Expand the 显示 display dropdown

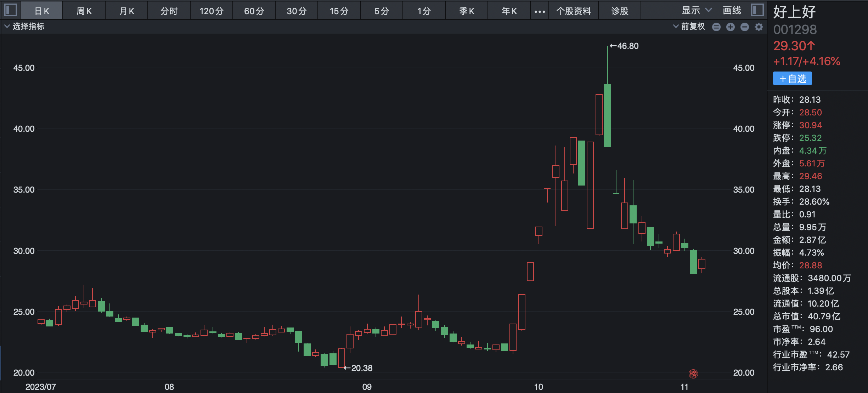tap(697, 11)
